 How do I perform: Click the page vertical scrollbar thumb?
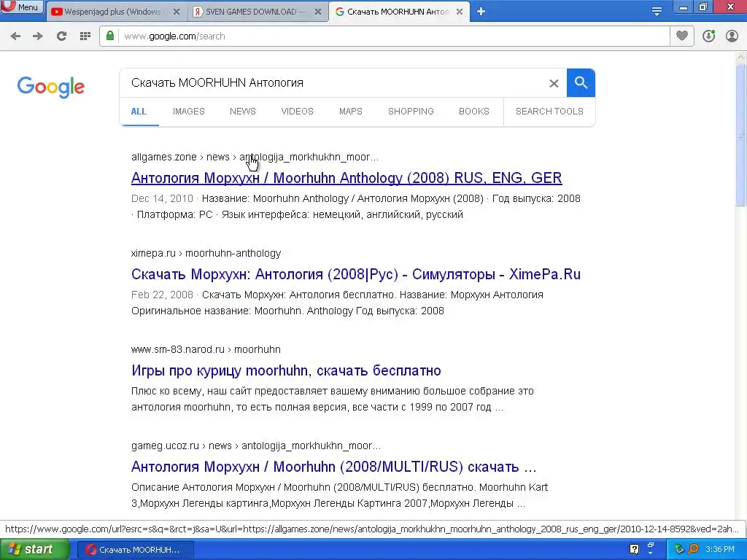click(x=740, y=135)
